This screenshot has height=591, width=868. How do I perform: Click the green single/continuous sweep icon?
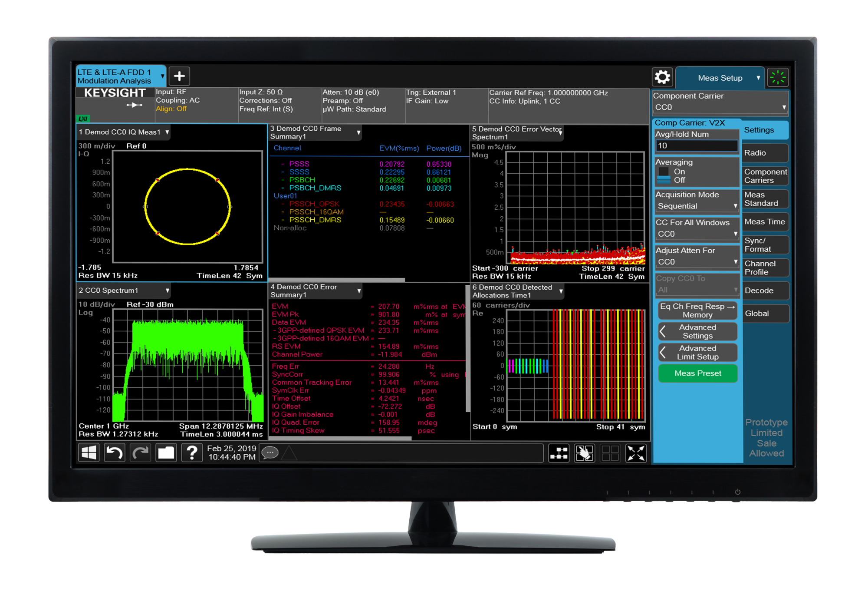(777, 78)
